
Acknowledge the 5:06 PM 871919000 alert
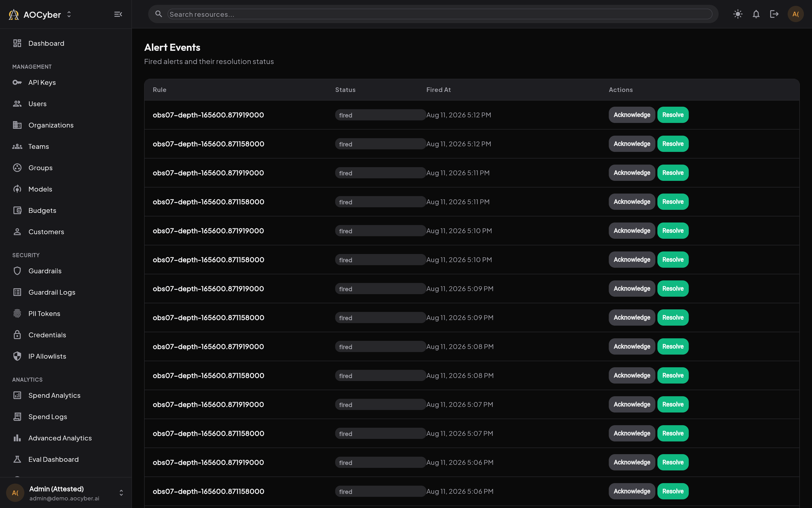pyautogui.click(x=632, y=462)
